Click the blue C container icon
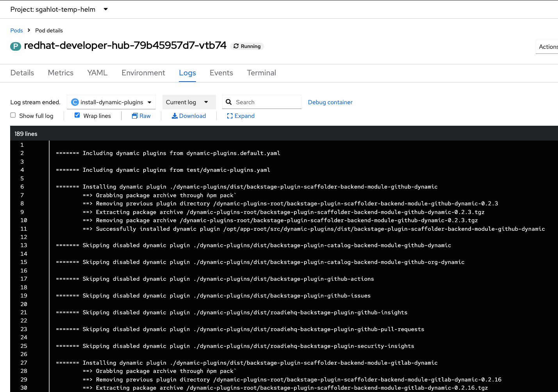The height and width of the screenshot is (392, 558). click(75, 102)
